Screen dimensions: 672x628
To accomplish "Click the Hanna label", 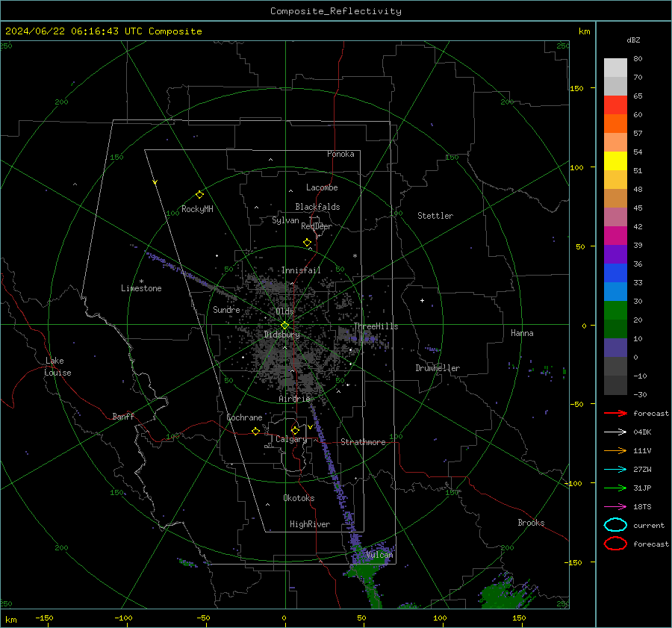I will pos(522,333).
